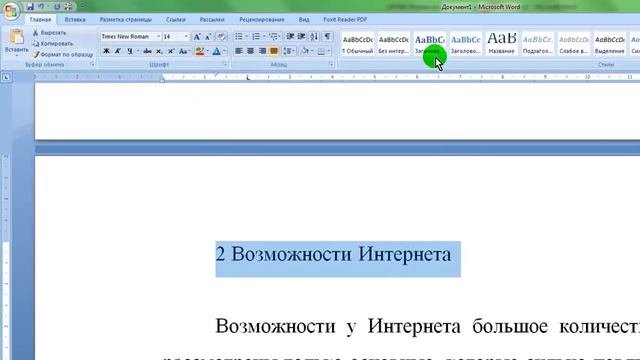Image resolution: width=640 pixels, height=360 pixels.
Task: Click the word Возможности in body paragraph
Action: tap(275, 326)
